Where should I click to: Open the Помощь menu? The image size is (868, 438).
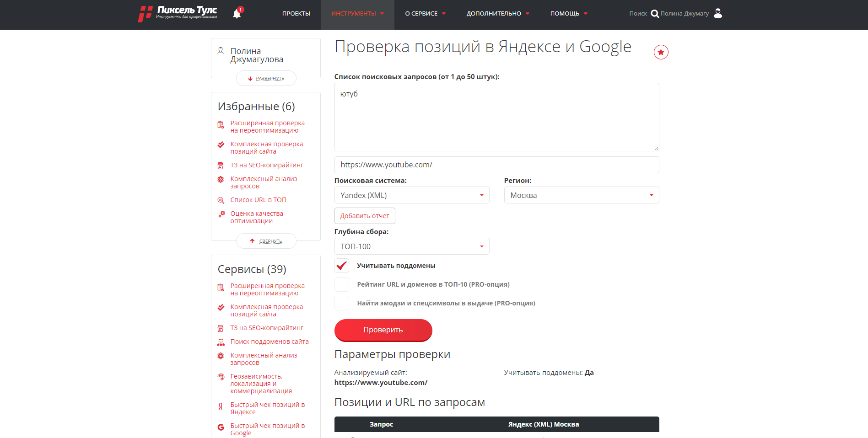pyautogui.click(x=569, y=14)
